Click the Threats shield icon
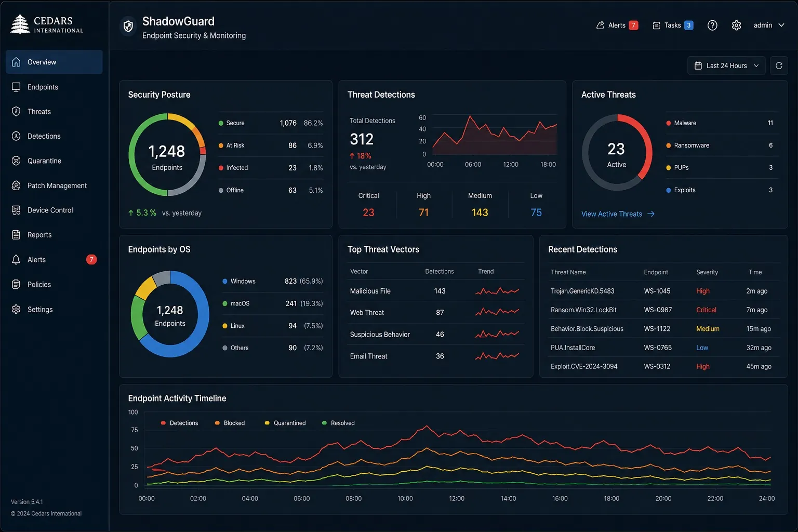 tap(16, 111)
